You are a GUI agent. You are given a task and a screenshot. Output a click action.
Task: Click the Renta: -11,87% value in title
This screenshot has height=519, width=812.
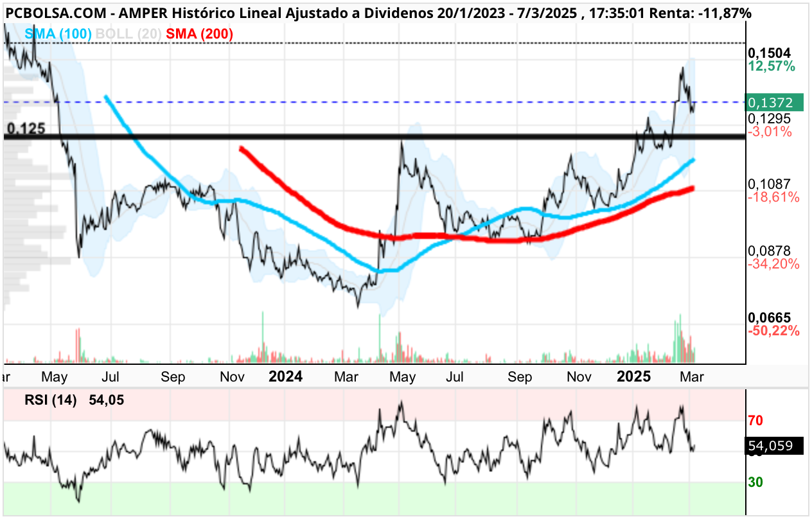(x=699, y=12)
